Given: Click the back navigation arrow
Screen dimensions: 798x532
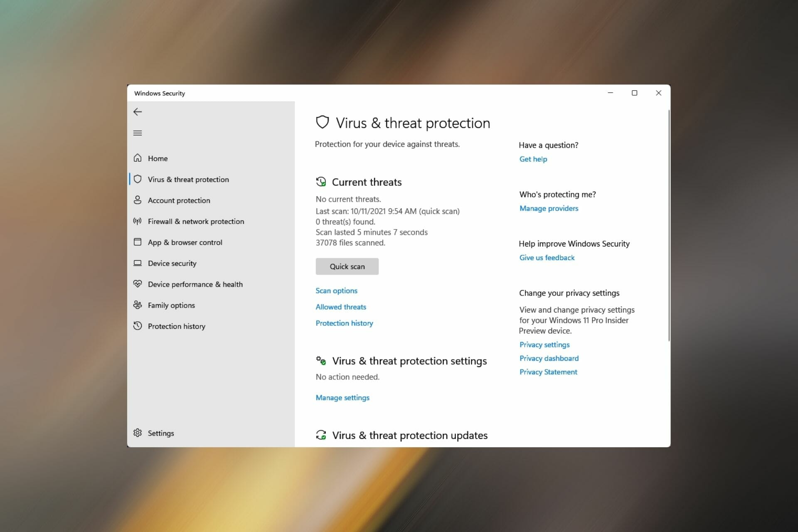Looking at the screenshot, I should click(x=137, y=112).
